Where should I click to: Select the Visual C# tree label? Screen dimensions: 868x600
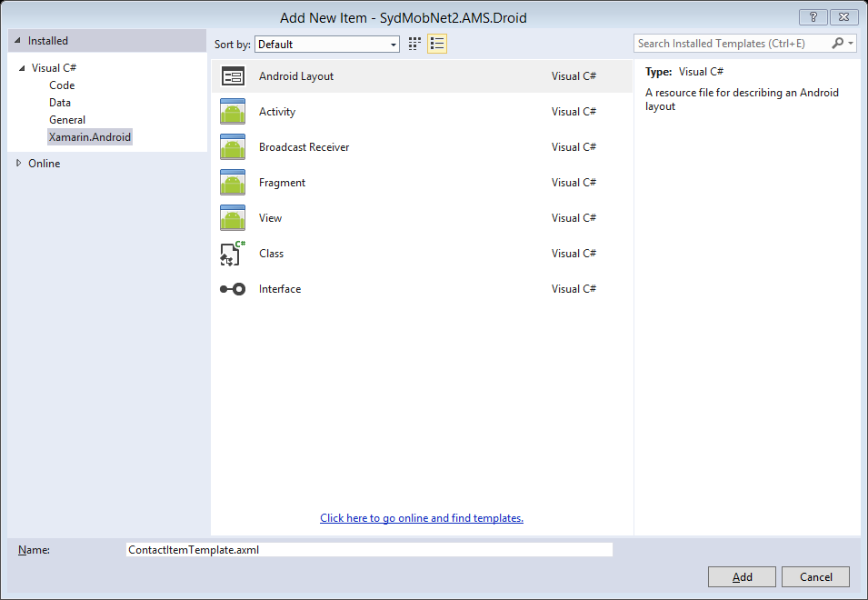(x=54, y=68)
